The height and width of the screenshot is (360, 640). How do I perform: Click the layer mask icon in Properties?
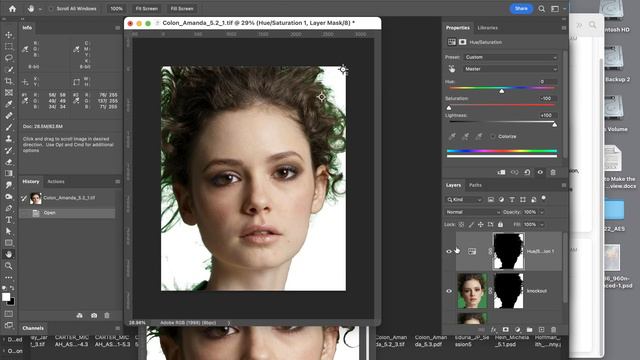[462, 42]
